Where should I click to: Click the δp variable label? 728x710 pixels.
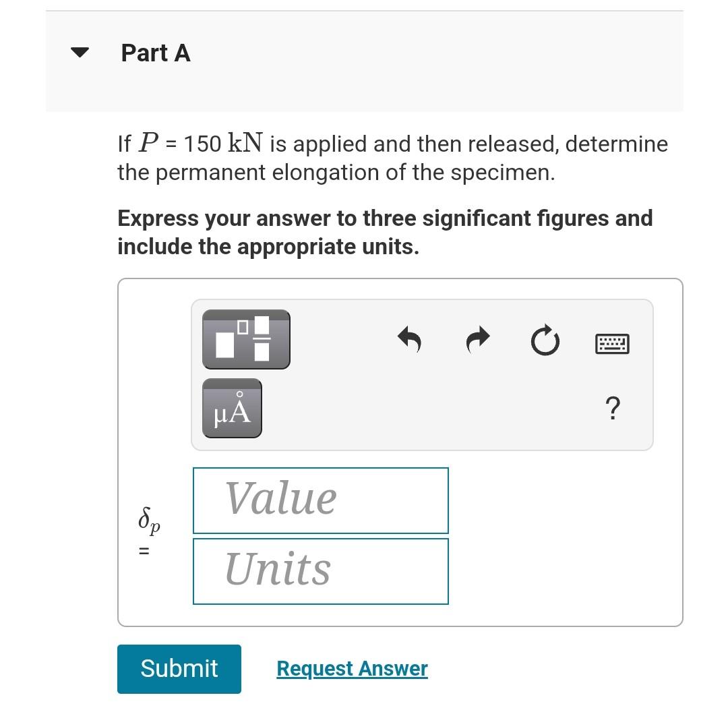pyautogui.click(x=149, y=520)
